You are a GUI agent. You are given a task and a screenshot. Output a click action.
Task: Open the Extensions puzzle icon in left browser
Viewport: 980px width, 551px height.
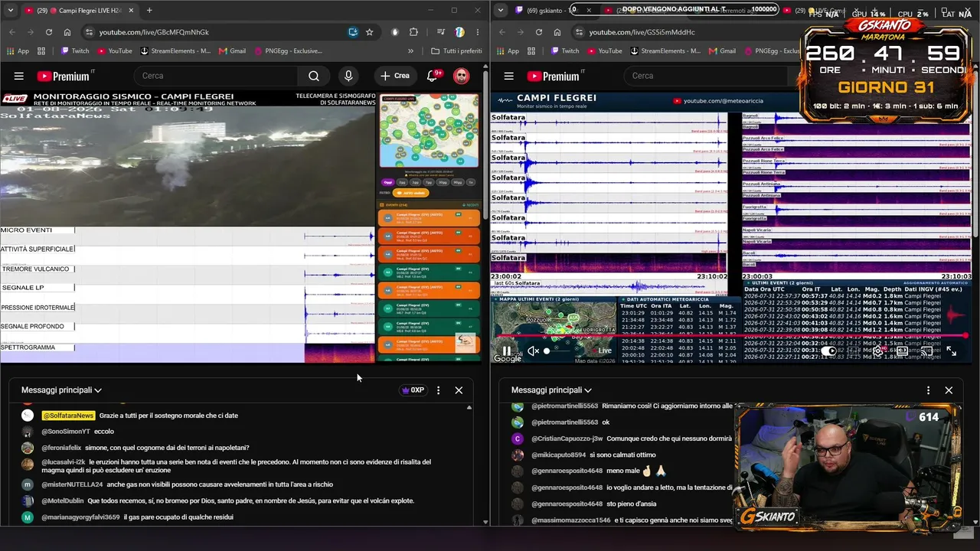pyautogui.click(x=413, y=32)
